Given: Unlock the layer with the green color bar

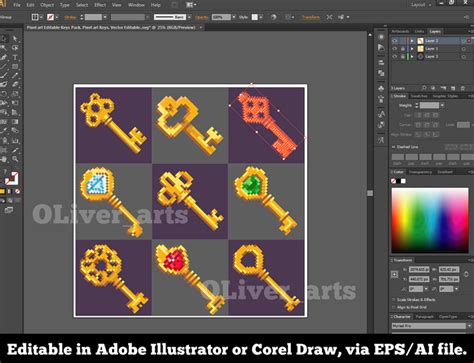Looking at the screenshot, I should [x=403, y=57].
